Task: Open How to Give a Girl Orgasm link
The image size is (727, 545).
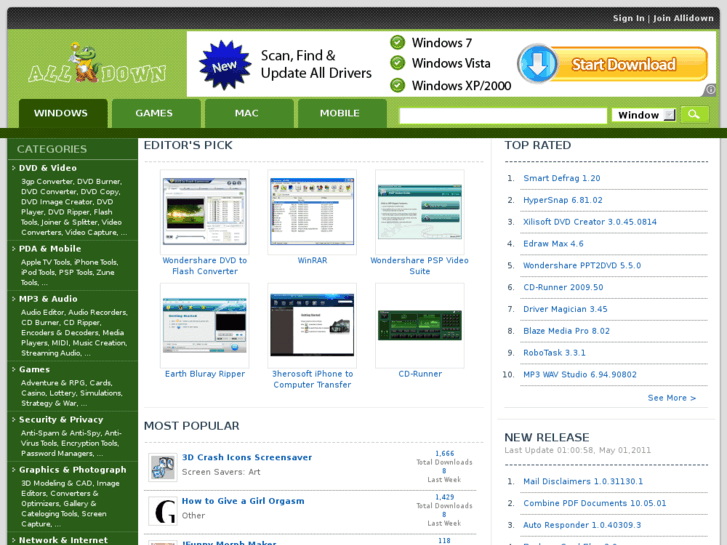Action: tap(243, 501)
